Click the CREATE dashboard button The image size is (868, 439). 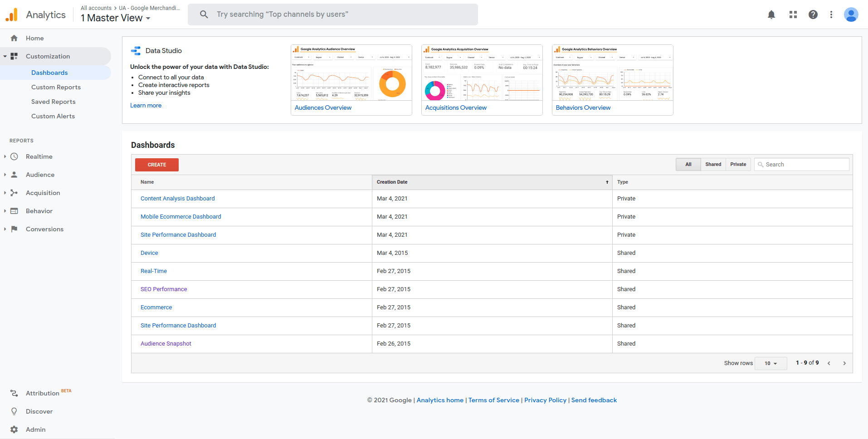click(x=156, y=165)
